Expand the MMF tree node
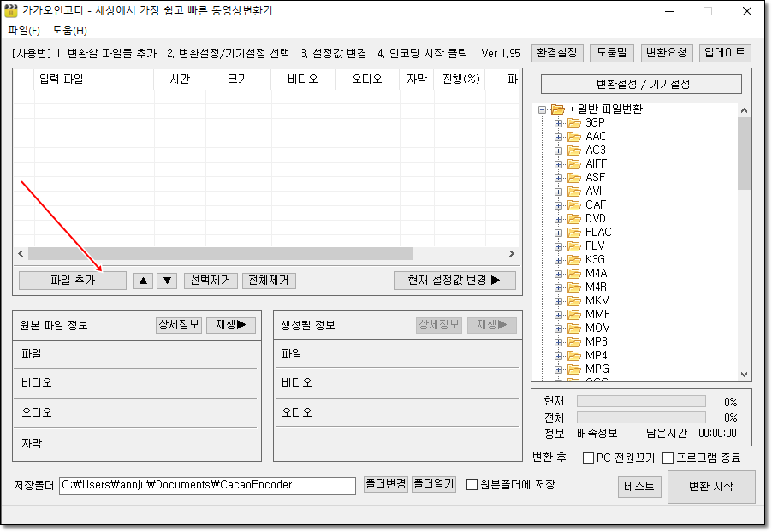 pyautogui.click(x=558, y=315)
